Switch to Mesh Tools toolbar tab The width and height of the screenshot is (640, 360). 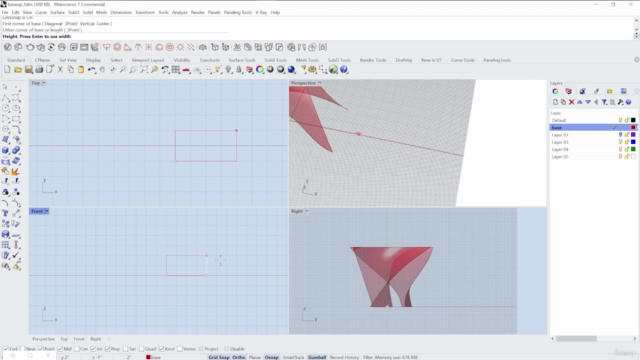pos(307,60)
